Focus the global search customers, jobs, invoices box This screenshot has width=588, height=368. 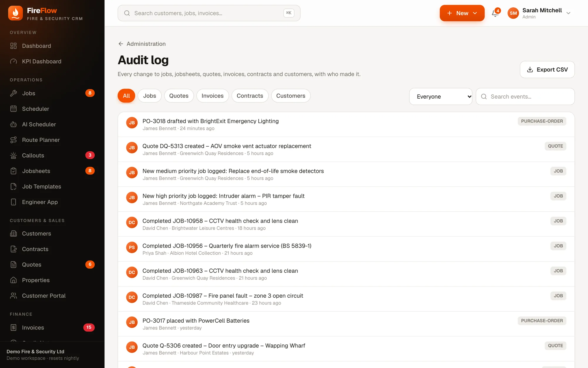pos(209,13)
